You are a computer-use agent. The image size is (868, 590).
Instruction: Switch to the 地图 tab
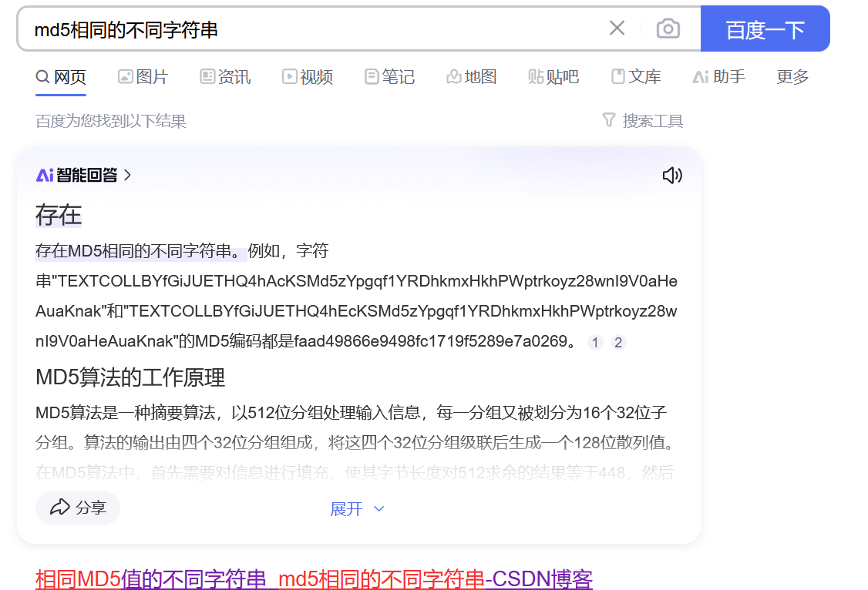(472, 77)
